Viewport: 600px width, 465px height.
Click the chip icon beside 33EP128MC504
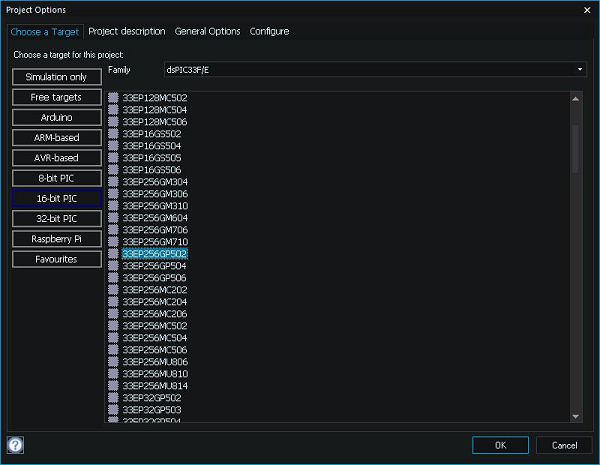click(113, 109)
